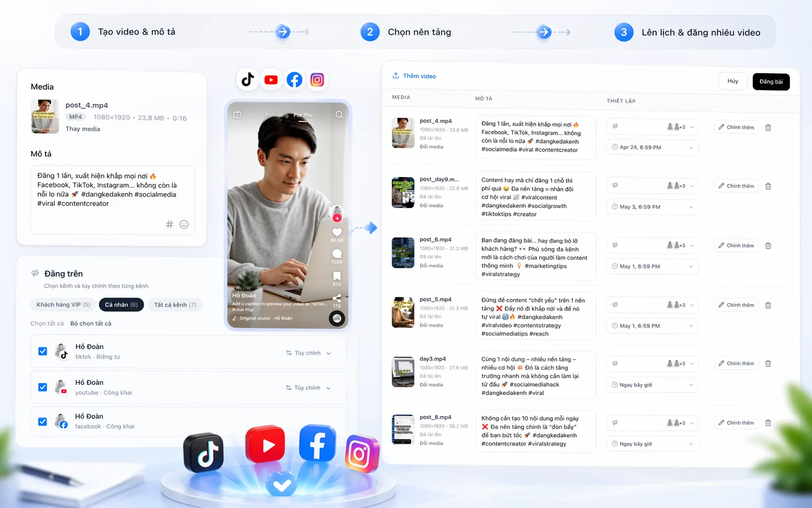Click the share icon in phone preview
The width and height of the screenshot is (812, 508).
click(337, 298)
